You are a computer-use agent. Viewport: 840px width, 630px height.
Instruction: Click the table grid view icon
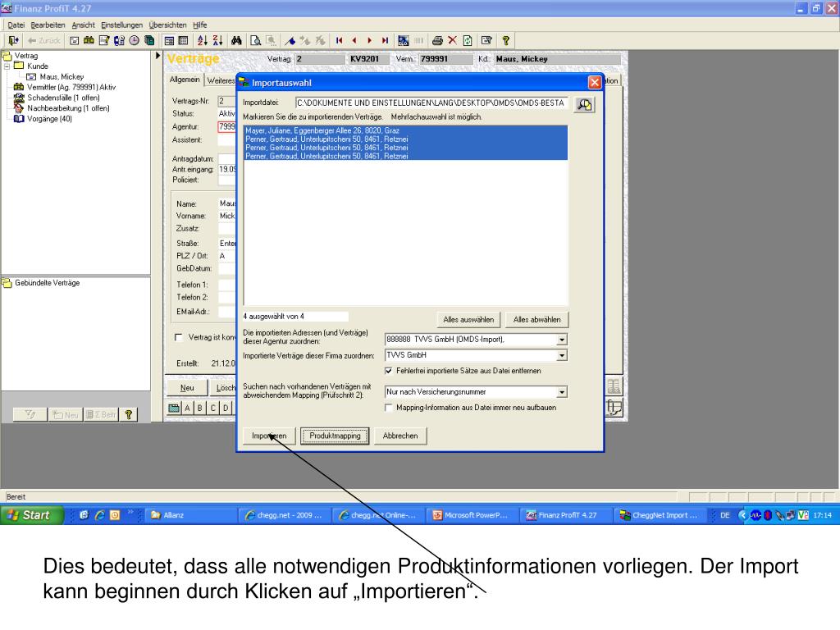pos(183,41)
